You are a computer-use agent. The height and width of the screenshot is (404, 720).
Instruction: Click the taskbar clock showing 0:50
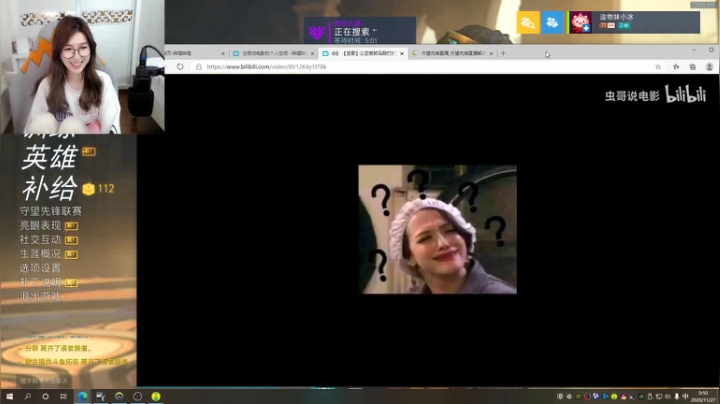pos(703,397)
